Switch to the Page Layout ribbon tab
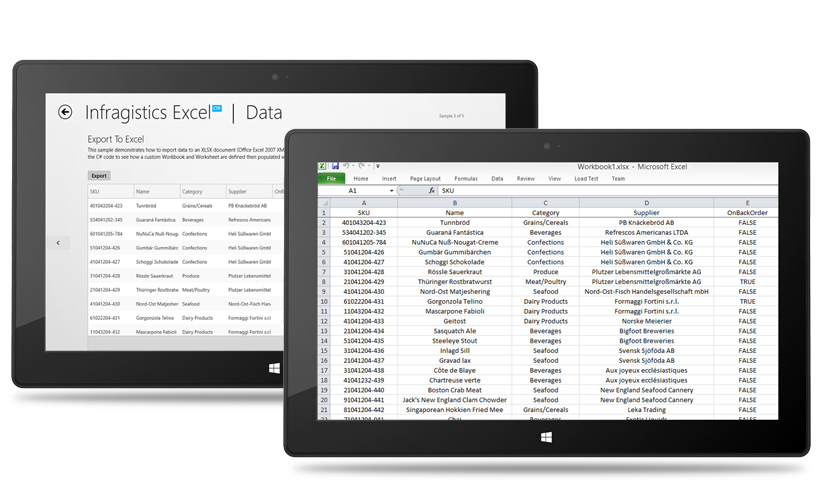The image size is (820, 500). tap(425, 178)
